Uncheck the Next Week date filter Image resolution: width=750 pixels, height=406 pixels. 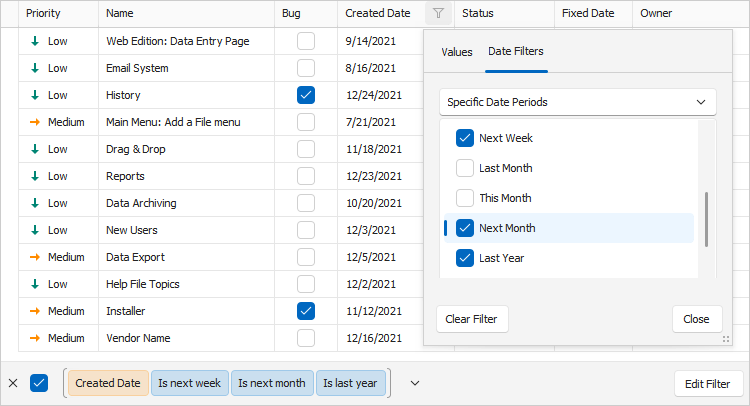tap(464, 138)
